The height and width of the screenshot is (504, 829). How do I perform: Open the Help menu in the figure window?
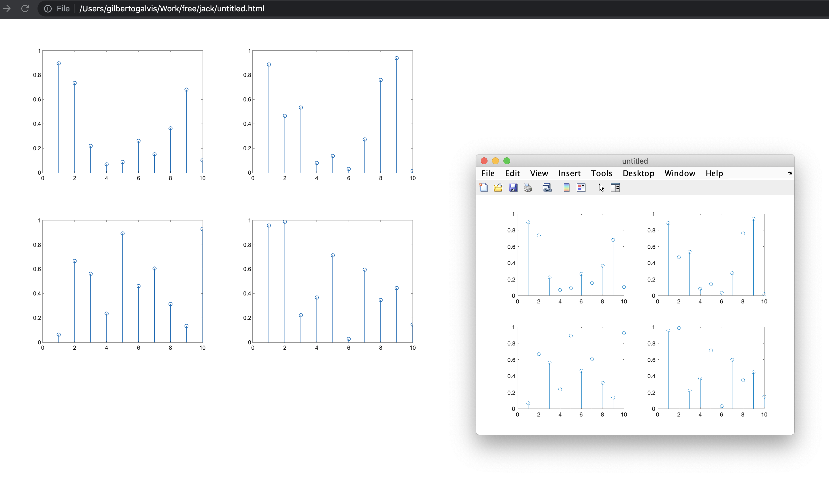pos(714,173)
